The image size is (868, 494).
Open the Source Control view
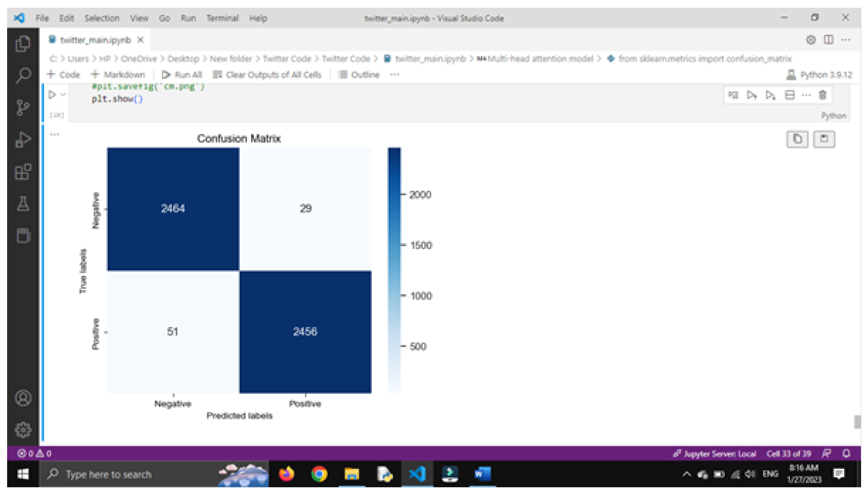point(23,108)
